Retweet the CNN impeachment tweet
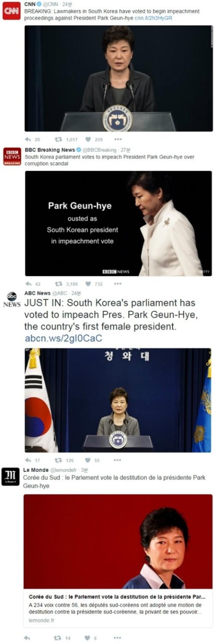215x644 pixels. (57, 140)
